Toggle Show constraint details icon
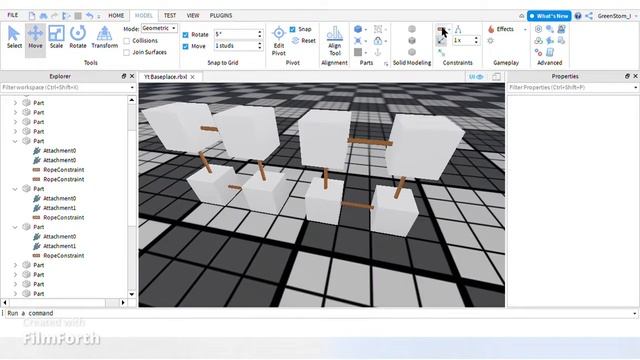Screen dimensions: 640x360 coord(441,41)
